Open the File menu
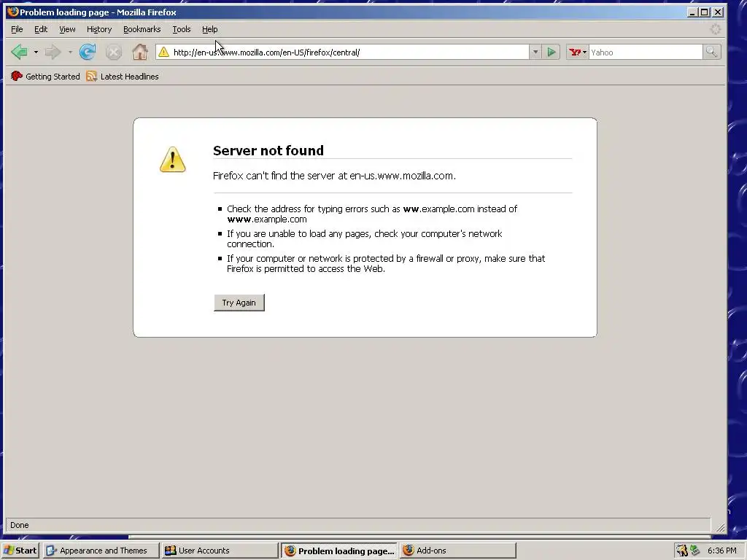This screenshot has width=747, height=560. [17, 29]
